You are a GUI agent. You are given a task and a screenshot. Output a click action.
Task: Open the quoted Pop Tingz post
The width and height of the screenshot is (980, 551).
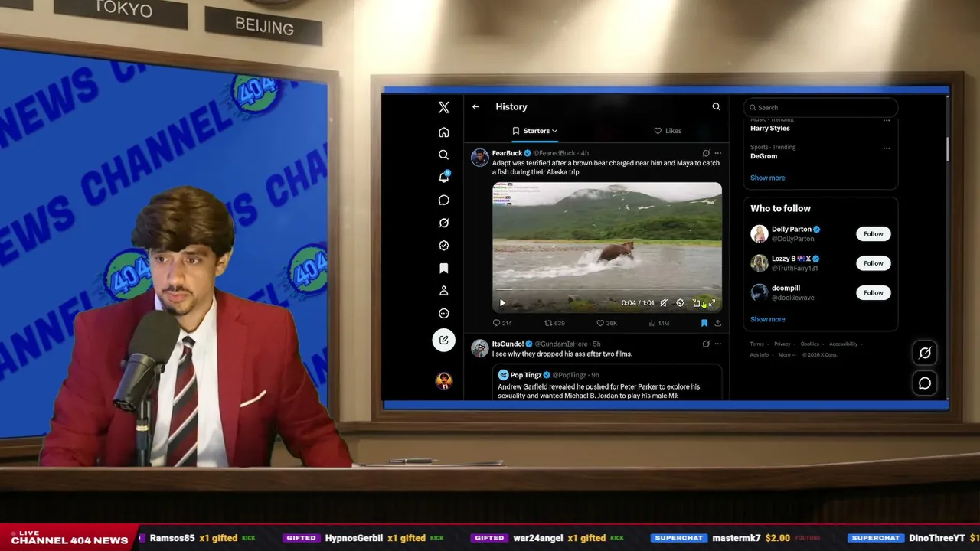pyautogui.click(x=607, y=382)
